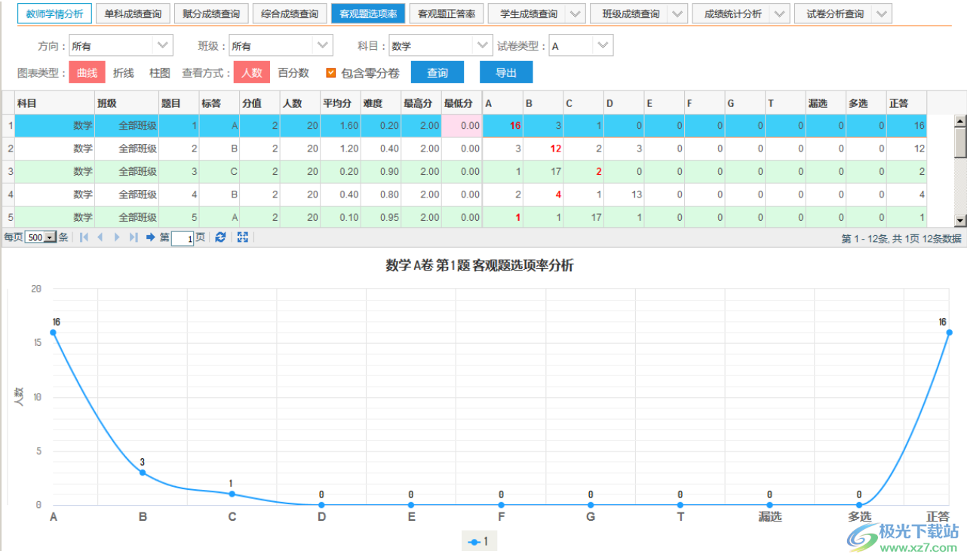Click the fullscreen expand icon in pager
The image size is (967, 560).
pyautogui.click(x=242, y=237)
